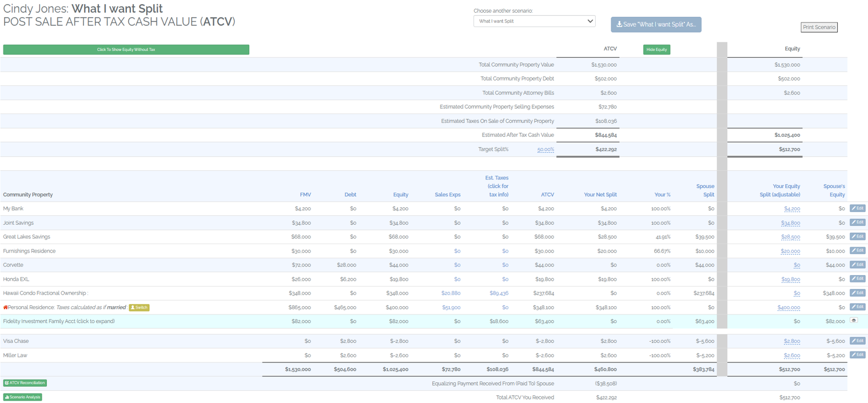This screenshot has height=403, width=868.
Task: Toggle eye icon on Fidelity Investment row
Action: click(854, 321)
